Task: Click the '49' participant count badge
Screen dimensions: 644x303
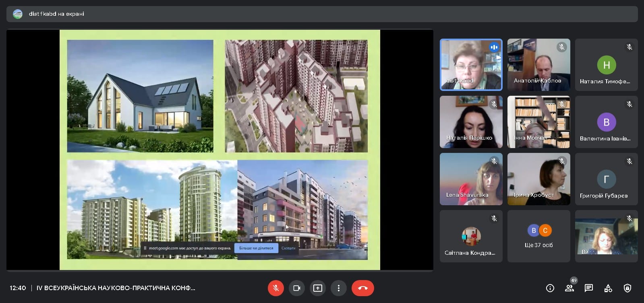Action: point(574,280)
